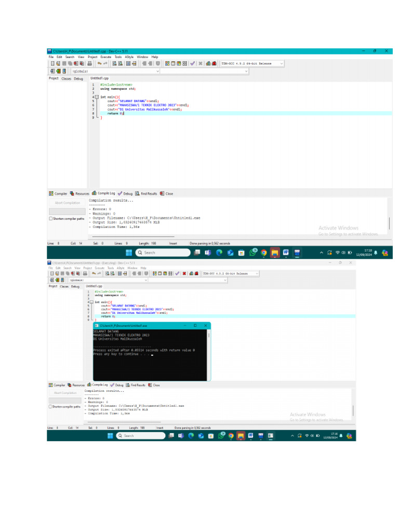Click Save icon in upper Dev-C++ toolbar

pyautogui.click(x=64, y=63)
